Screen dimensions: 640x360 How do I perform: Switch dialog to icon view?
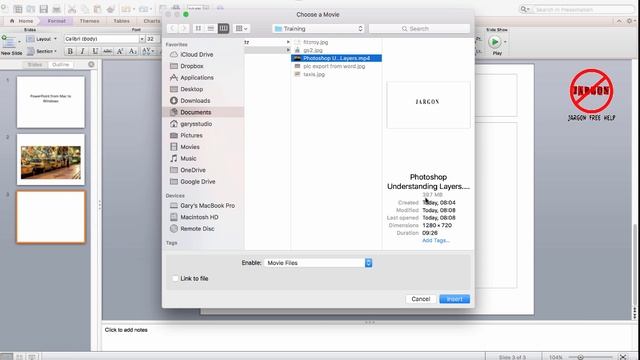[198, 28]
